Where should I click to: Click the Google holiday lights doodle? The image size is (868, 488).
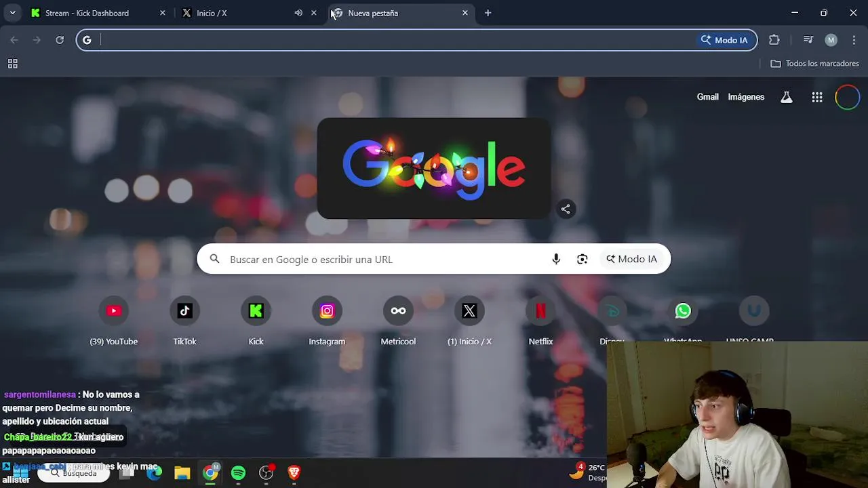coord(434,168)
